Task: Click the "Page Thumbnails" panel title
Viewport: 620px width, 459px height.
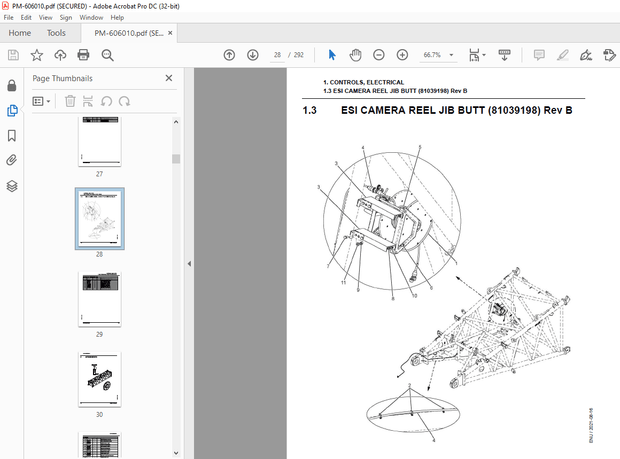Action: 62,78
